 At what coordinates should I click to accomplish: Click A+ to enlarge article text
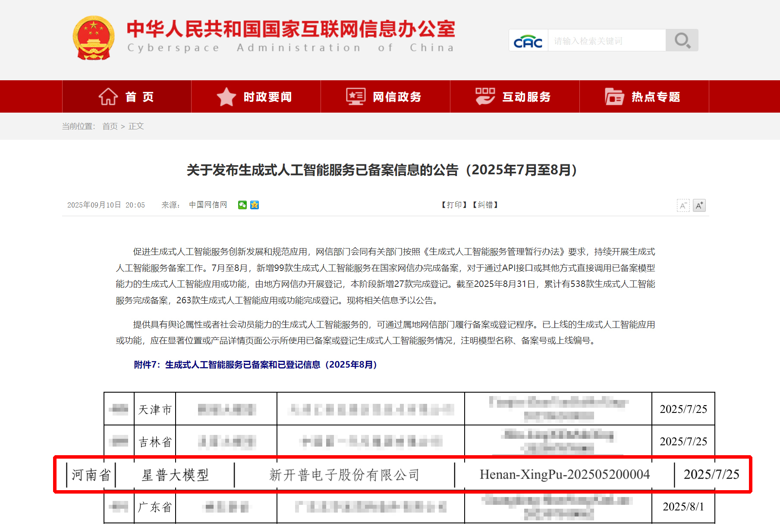coord(700,205)
